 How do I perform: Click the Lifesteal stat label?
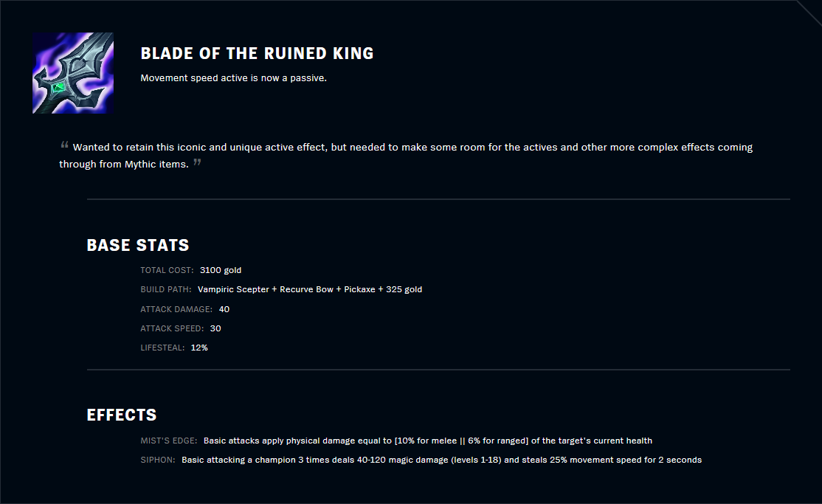[x=162, y=348]
